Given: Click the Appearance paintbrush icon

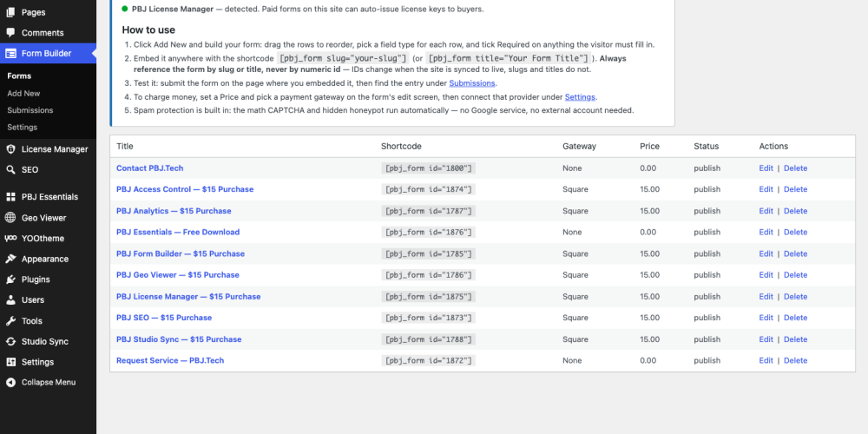Looking at the screenshot, I should tap(10, 259).
